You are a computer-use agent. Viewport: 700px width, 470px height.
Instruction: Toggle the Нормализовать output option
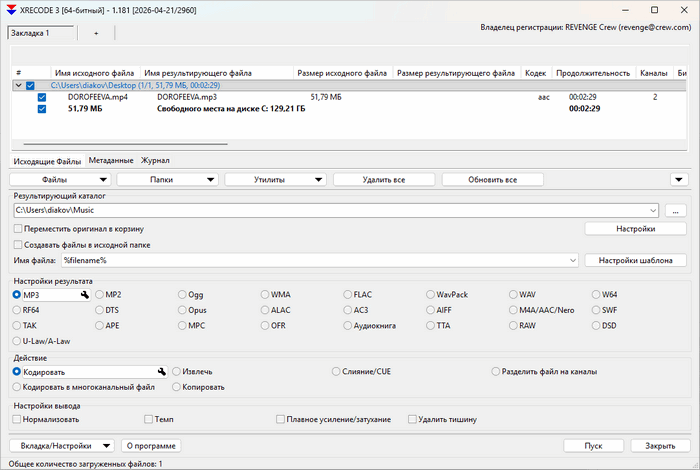[18, 419]
